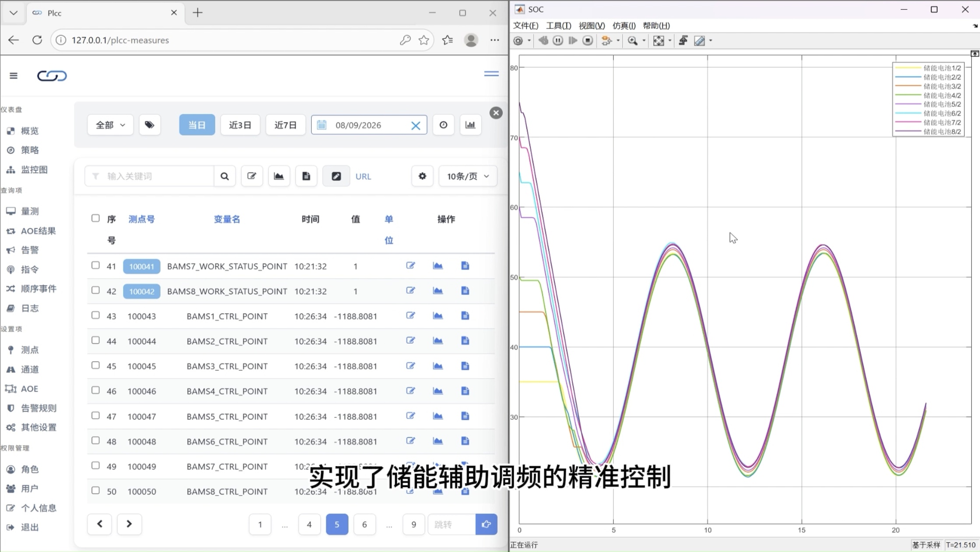
Task: Check the box for row 43
Action: 95,315
